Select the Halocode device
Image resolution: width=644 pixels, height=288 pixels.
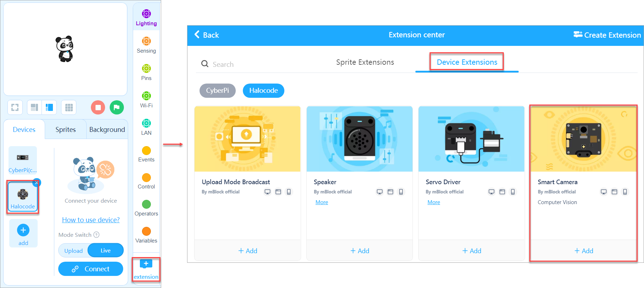tap(23, 197)
